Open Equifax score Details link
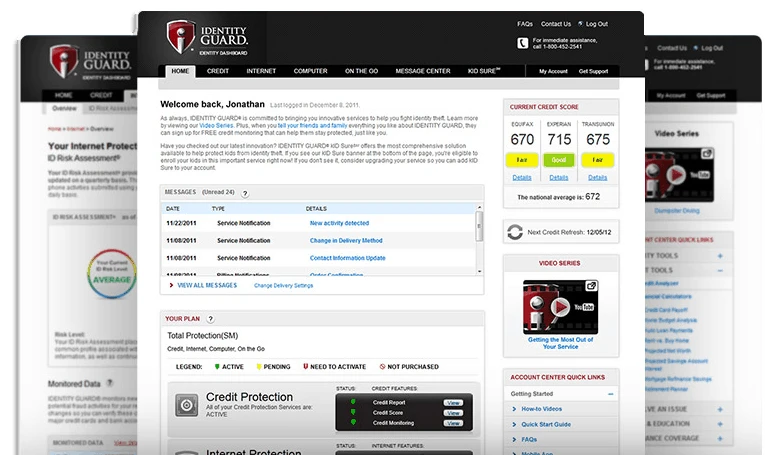The height and width of the screenshot is (455, 778). [522, 178]
